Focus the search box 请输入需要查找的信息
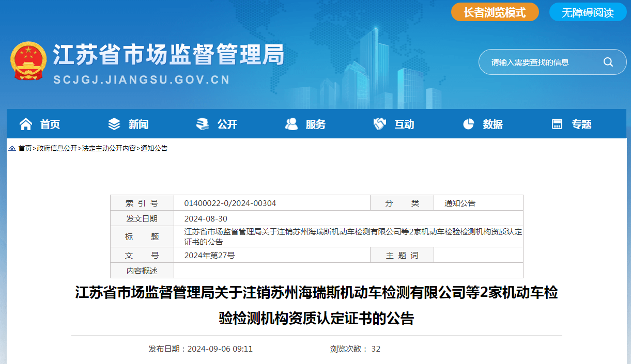 click(x=537, y=62)
